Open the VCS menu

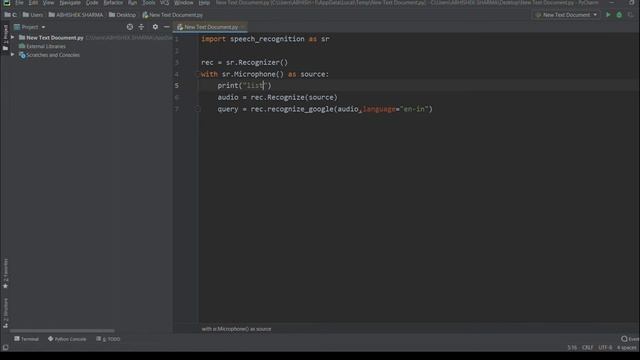coord(164,3)
